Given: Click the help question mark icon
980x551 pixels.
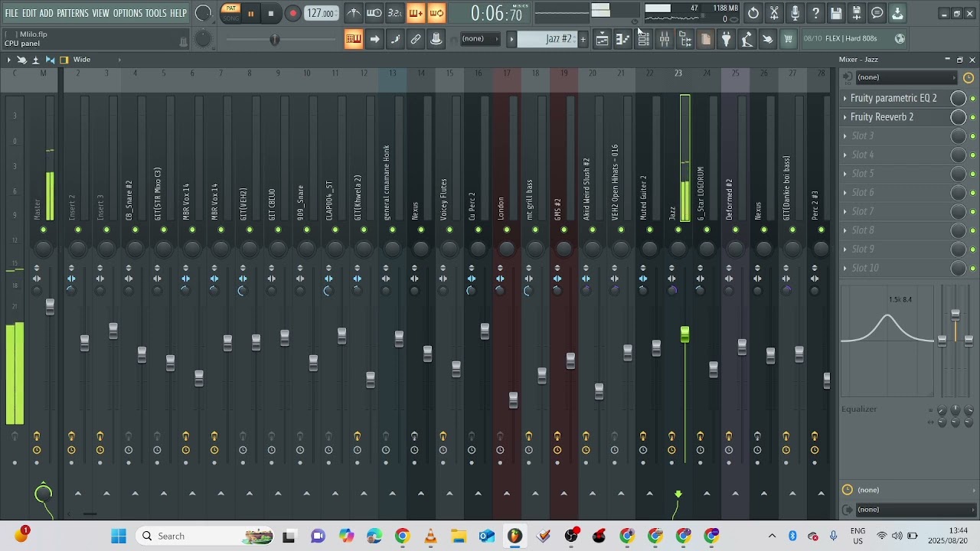Looking at the screenshot, I should 815,13.
